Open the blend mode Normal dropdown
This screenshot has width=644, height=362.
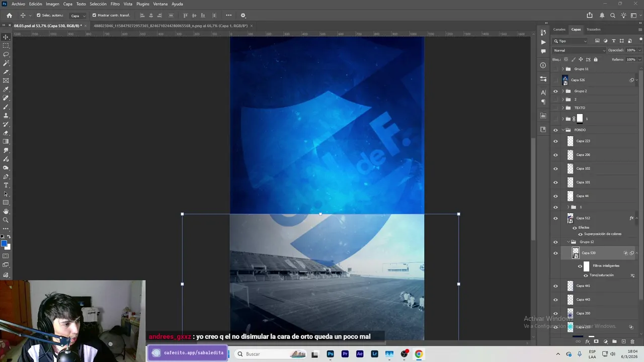[x=579, y=50]
